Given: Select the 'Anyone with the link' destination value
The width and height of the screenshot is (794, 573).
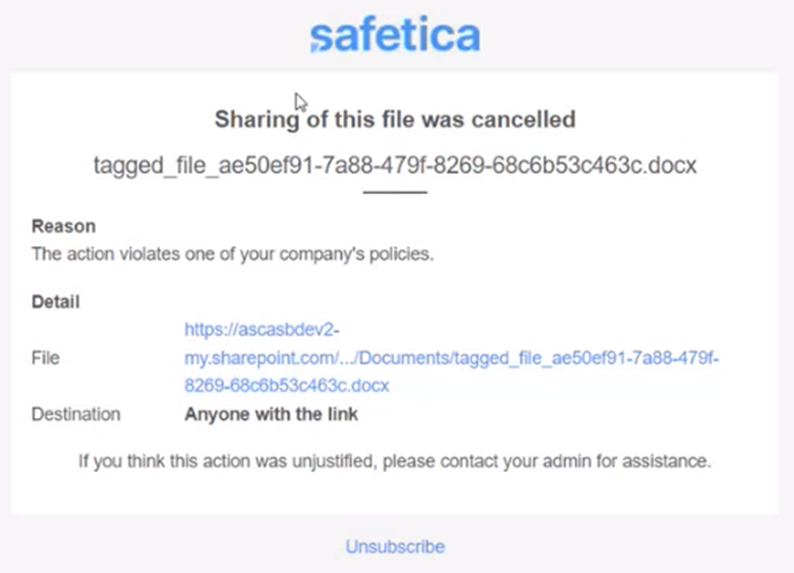Looking at the screenshot, I should (271, 414).
